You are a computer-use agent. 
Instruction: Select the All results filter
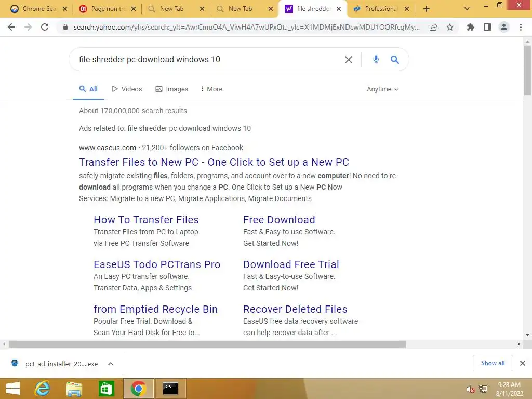click(x=88, y=89)
